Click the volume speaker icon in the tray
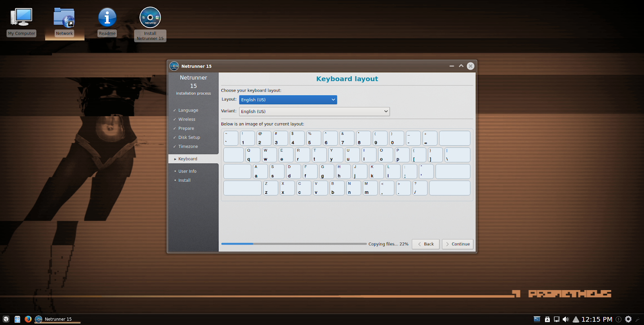Viewport: 644px width, 325px height. pyautogui.click(x=566, y=319)
